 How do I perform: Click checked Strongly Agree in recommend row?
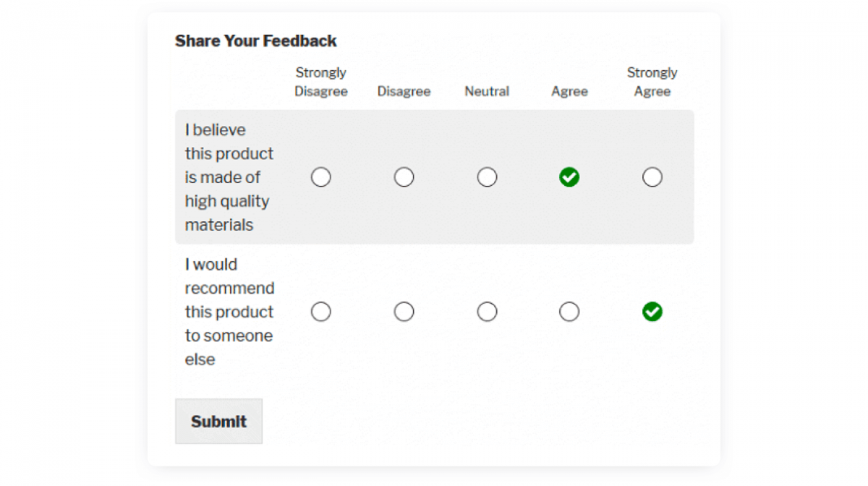click(x=652, y=312)
